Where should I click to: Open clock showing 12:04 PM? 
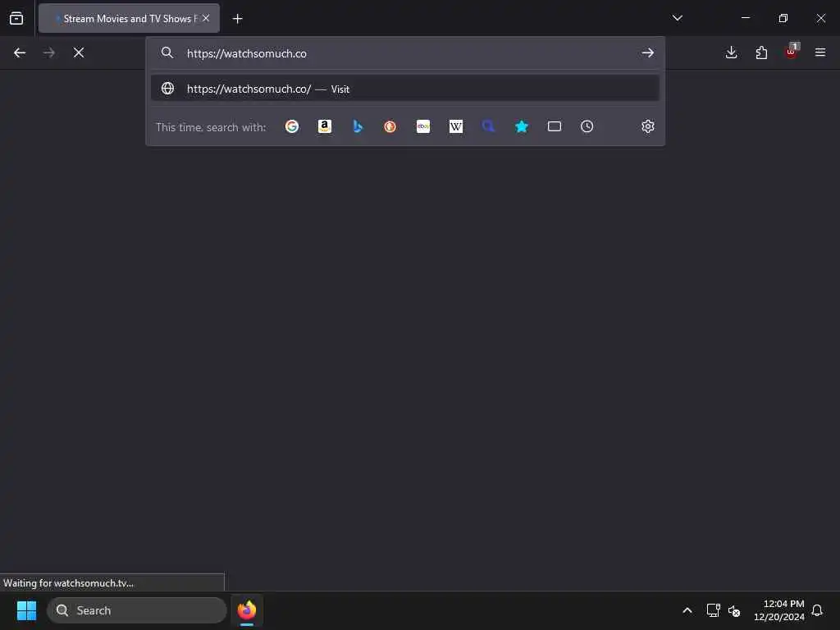click(x=779, y=610)
